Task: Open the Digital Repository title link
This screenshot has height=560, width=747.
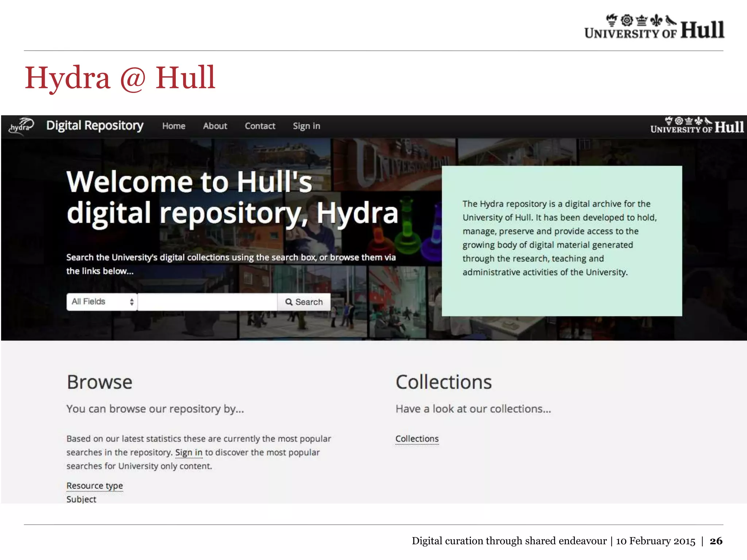Action: click(x=95, y=126)
